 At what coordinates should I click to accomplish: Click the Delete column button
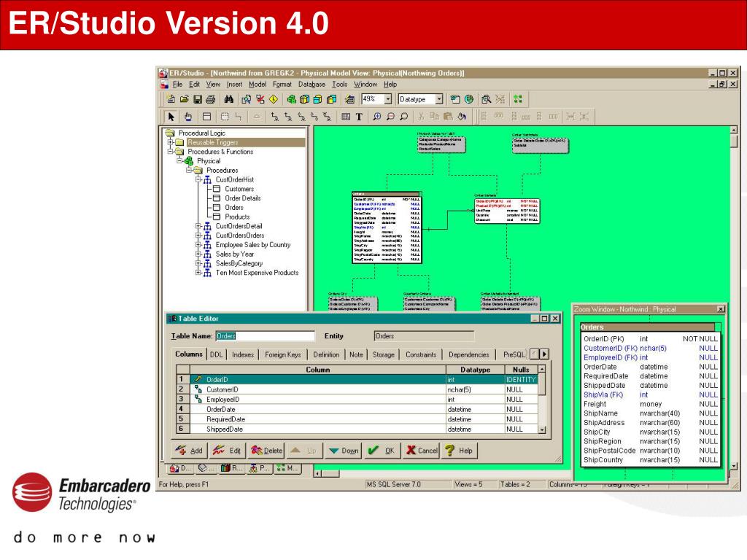click(266, 451)
